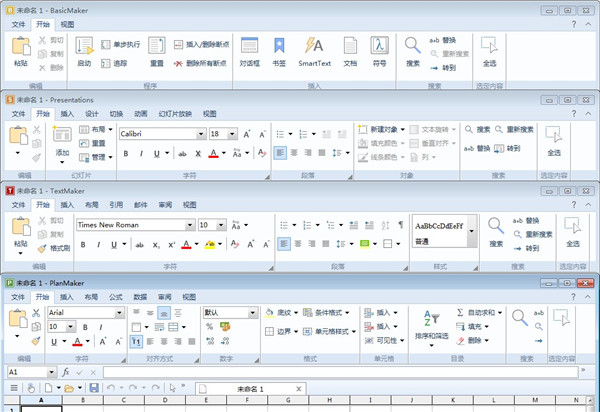Viewport: 600px width, 412px height.
Task: Open Layout dropdown in Presentations slide group
Action: (x=96, y=130)
